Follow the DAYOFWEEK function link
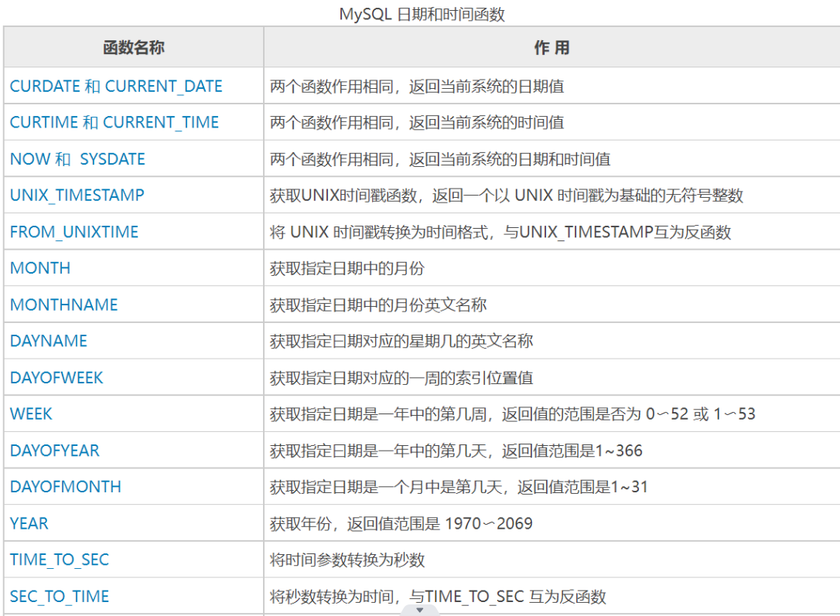Image resolution: width=840 pixels, height=616 pixels. coord(56,378)
